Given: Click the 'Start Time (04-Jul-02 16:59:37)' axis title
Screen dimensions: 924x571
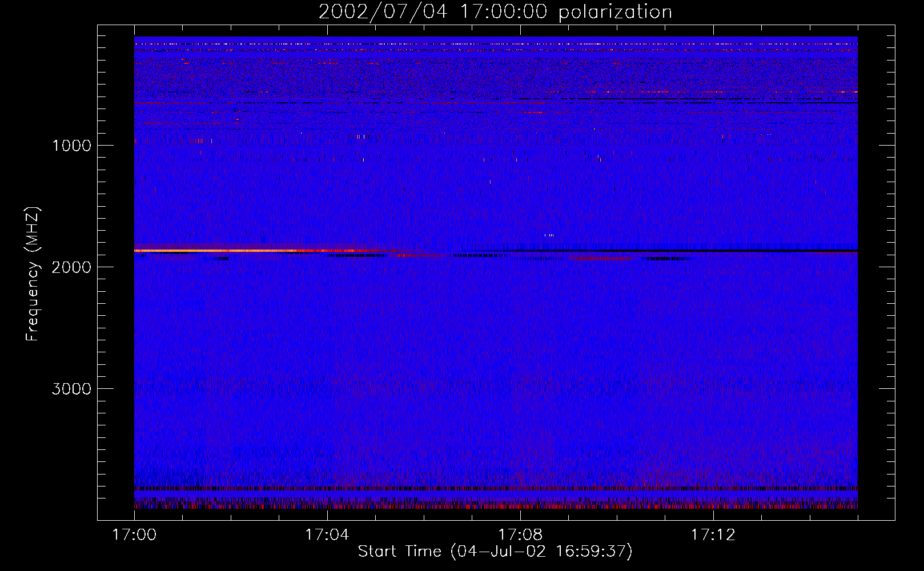Looking at the screenshot, I should coord(495,552).
